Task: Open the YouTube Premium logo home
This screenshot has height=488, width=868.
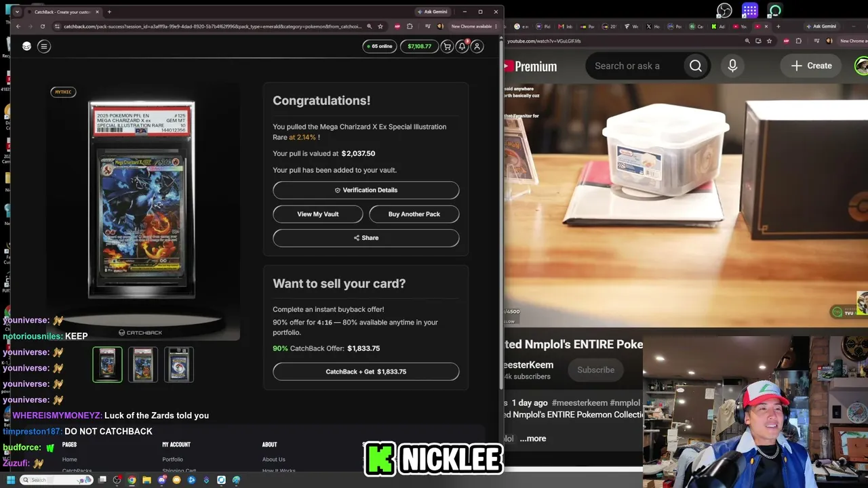Action: (532, 66)
